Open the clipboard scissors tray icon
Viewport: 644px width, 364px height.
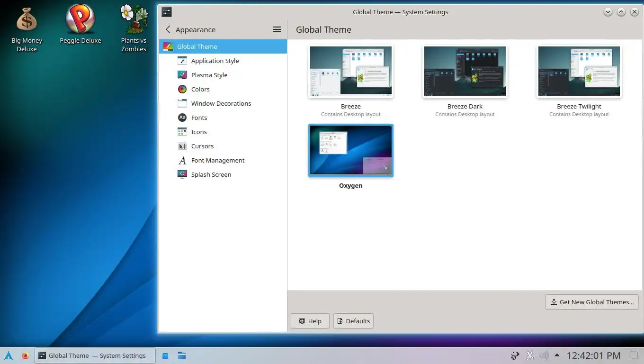tap(530, 355)
